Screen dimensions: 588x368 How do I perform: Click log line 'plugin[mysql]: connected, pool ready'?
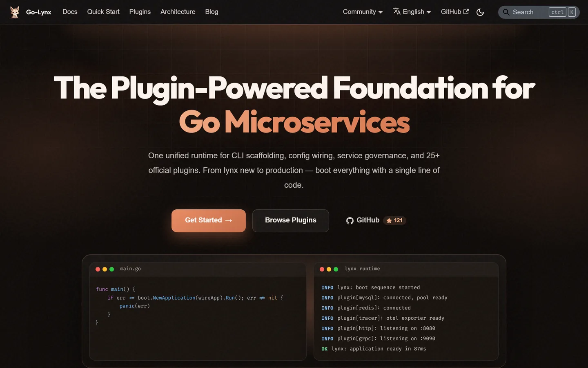[x=384, y=298]
